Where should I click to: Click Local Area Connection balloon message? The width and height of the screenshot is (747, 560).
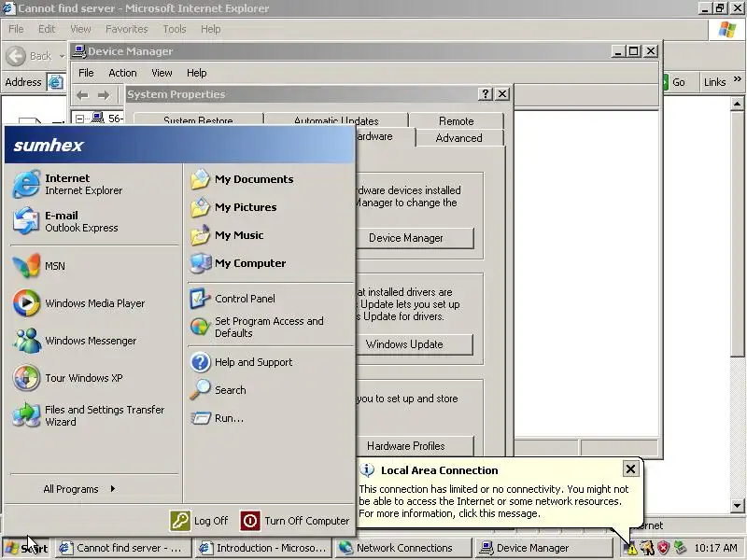point(494,501)
